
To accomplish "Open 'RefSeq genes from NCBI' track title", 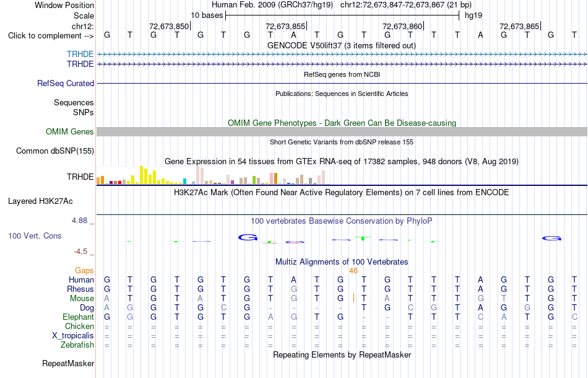I will [x=342, y=74].
